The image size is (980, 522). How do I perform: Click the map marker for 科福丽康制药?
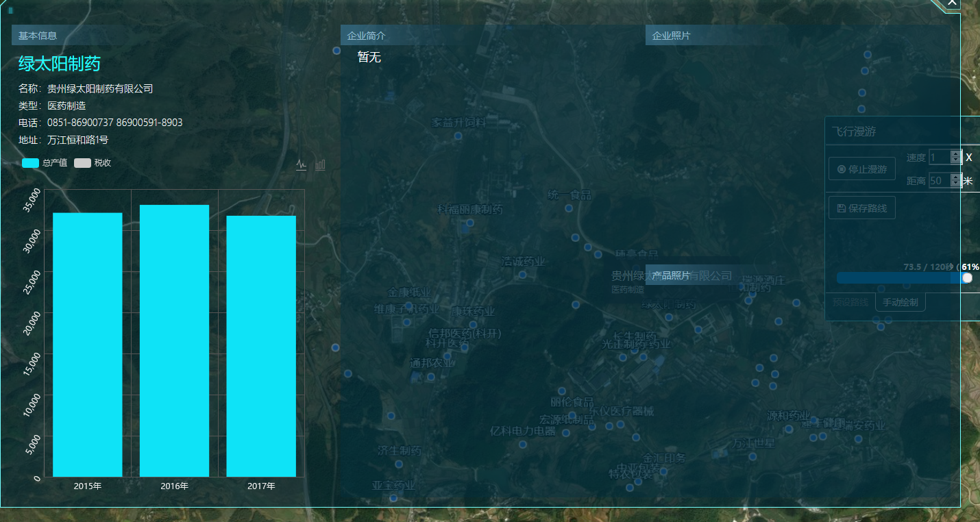tap(470, 223)
